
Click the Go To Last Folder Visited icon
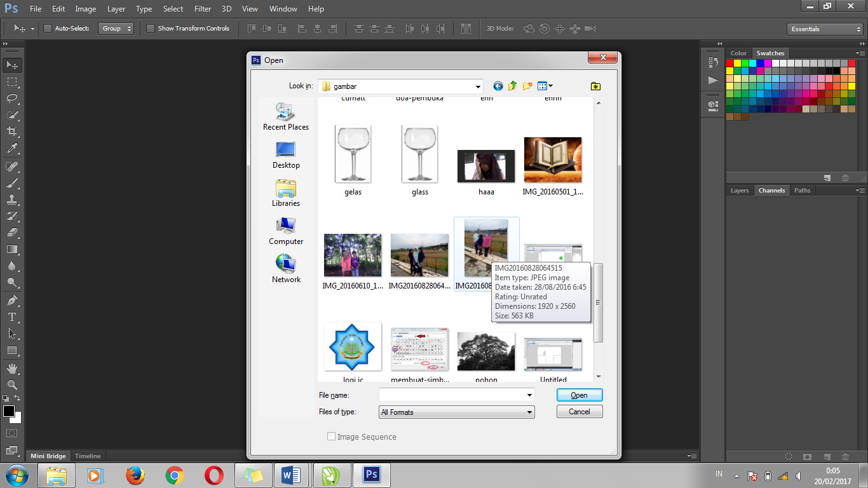tap(498, 86)
